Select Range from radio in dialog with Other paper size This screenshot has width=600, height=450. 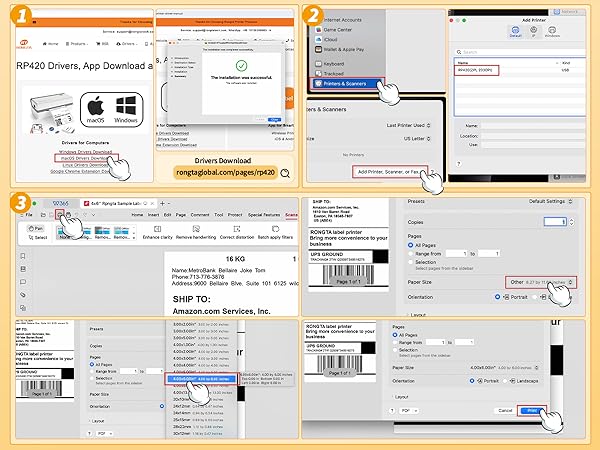pos(411,253)
